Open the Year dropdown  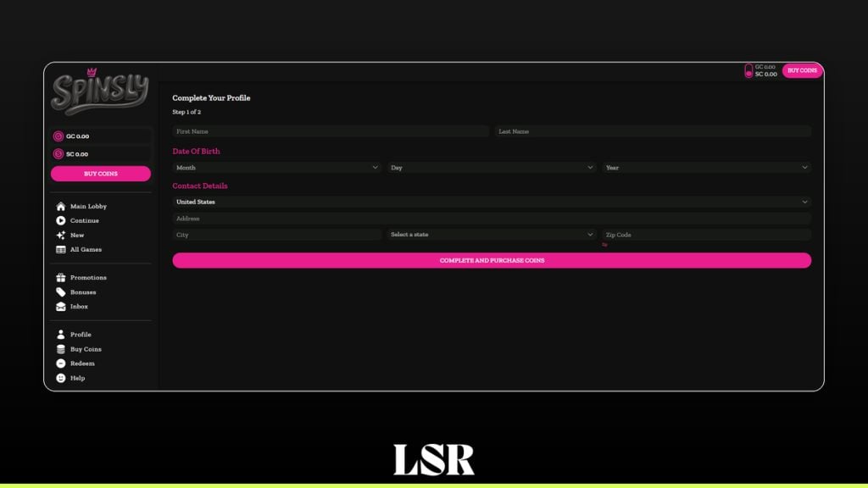(706, 168)
